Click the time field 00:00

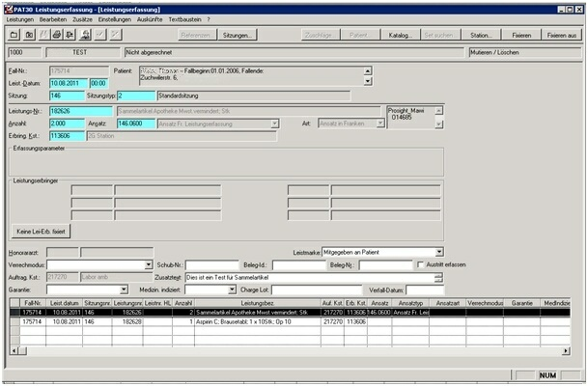pyautogui.click(x=99, y=83)
